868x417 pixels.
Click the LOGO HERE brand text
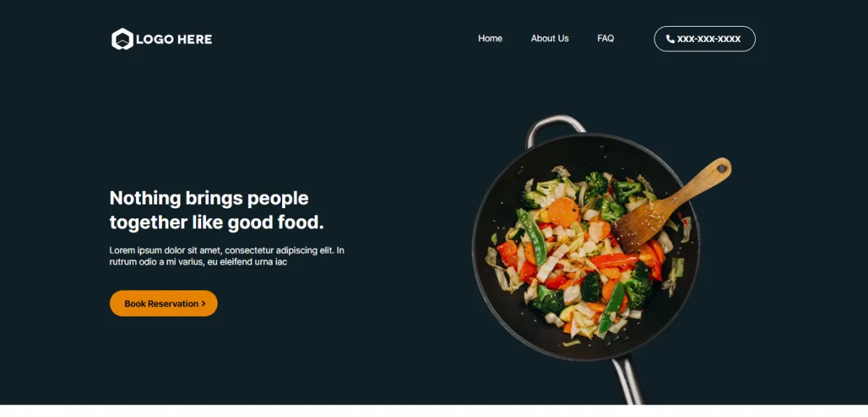click(x=174, y=39)
